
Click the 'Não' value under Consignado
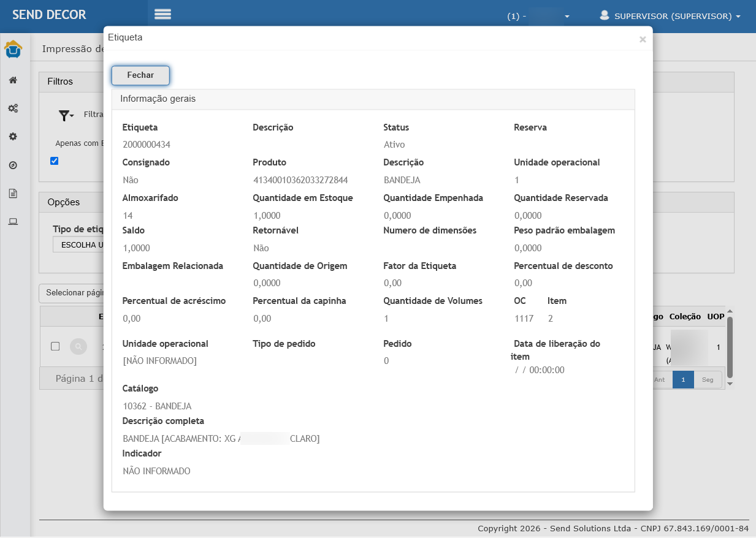click(x=131, y=180)
